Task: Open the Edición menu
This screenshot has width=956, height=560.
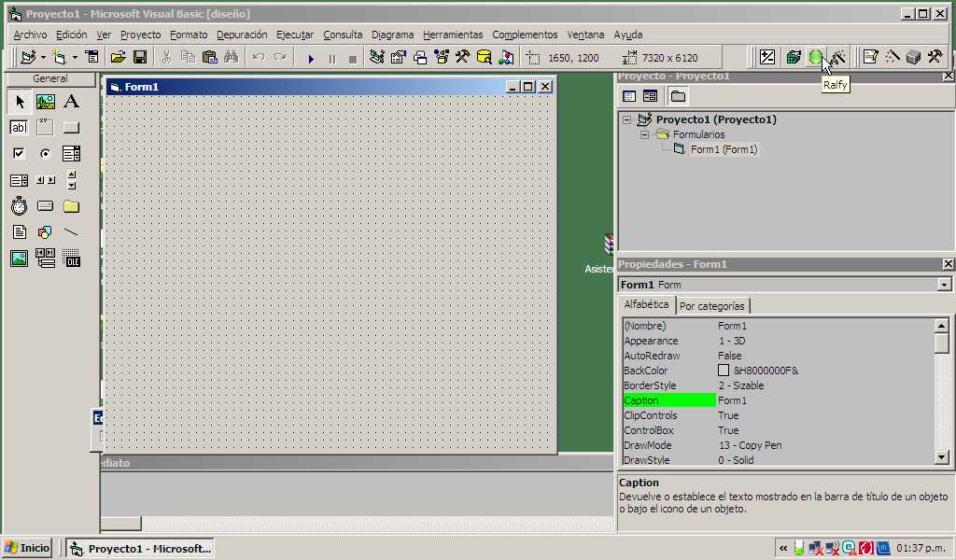Action: tap(71, 35)
